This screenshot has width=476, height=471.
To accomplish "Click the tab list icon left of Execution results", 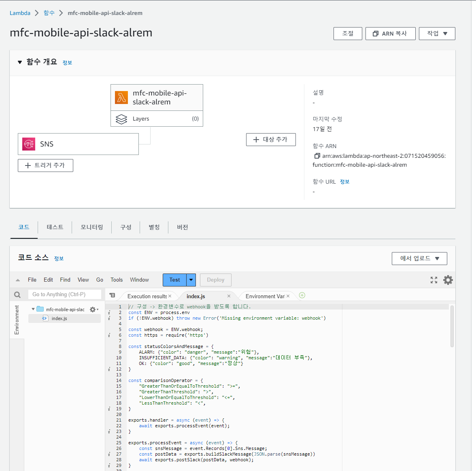I will (x=113, y=295).
